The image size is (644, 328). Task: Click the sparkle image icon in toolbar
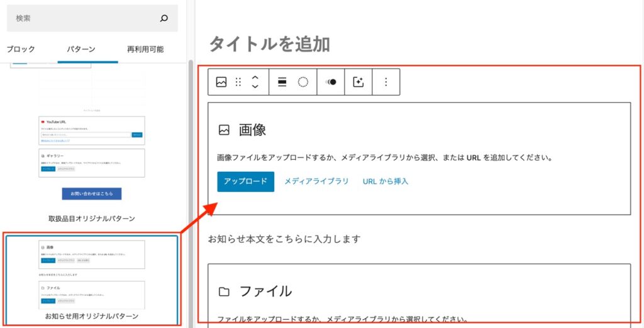pyautogui.click(x=358, y=82)
